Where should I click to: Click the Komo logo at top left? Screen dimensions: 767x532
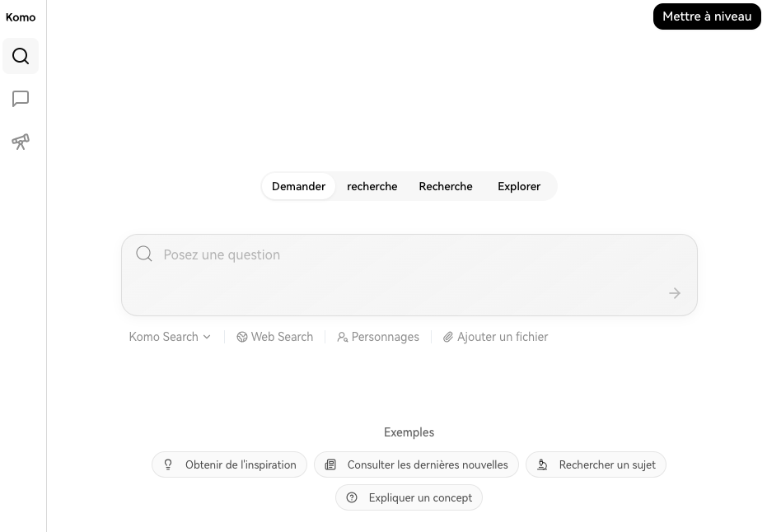(21, 17)
